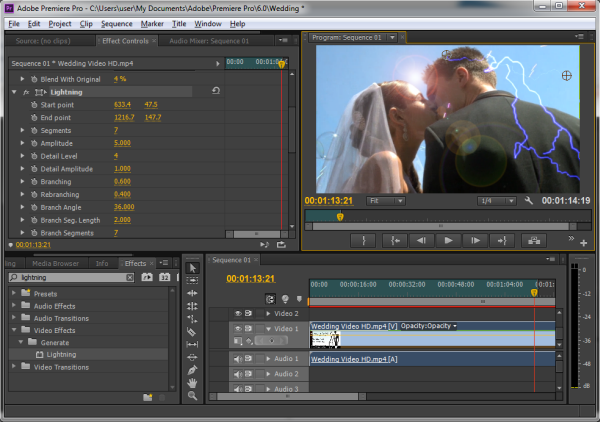The height and width of the screenshot is (422, 600).
Task: Mute Audio 2 track speaker icon
Action: point(238,374)
